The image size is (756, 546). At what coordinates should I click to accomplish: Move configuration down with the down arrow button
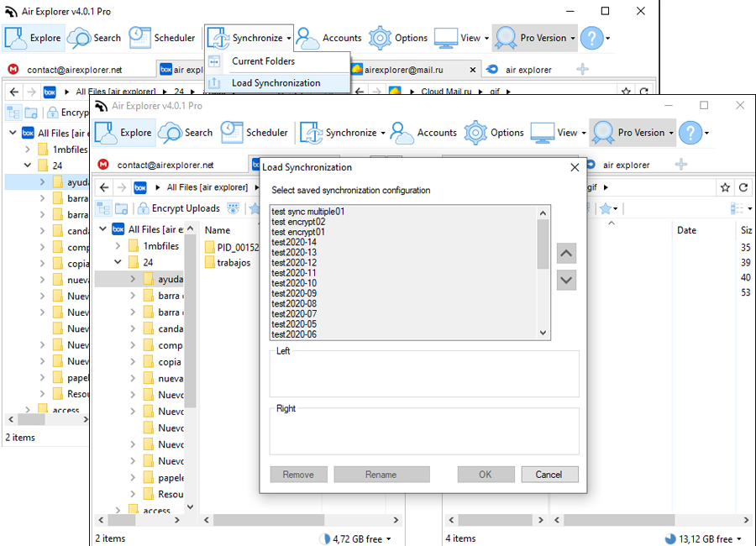pyautogui.click(x=566, y=281)
